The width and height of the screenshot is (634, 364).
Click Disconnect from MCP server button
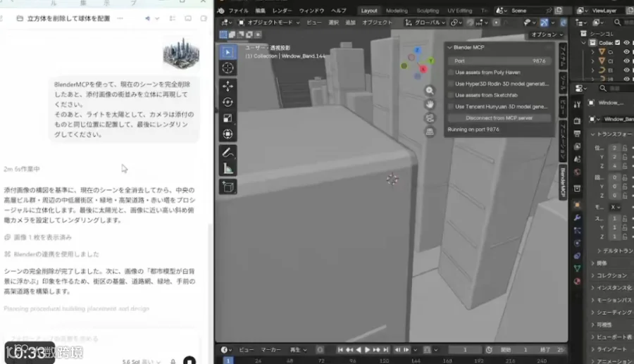pos(499,118)
